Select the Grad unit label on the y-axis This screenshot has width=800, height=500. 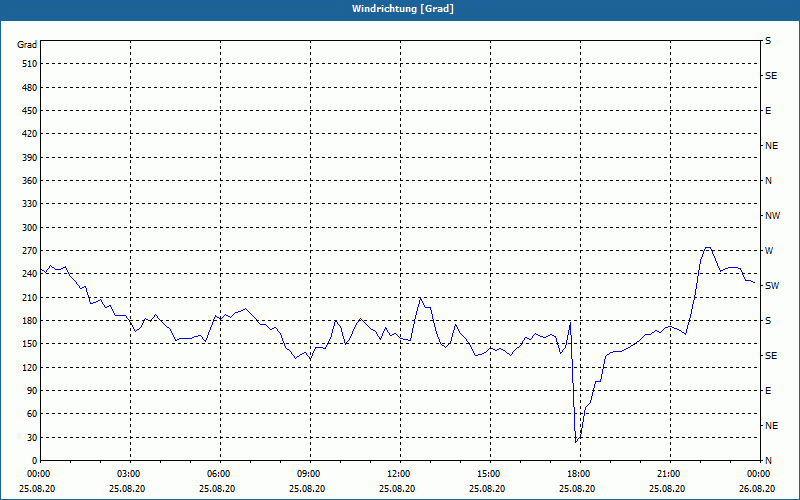click(x=27, y=45)
